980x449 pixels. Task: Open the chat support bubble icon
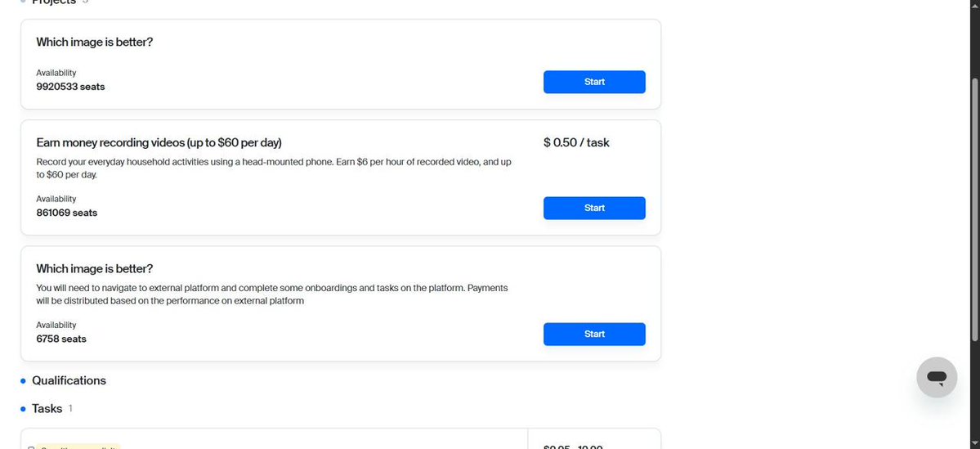tap(936, 377)
